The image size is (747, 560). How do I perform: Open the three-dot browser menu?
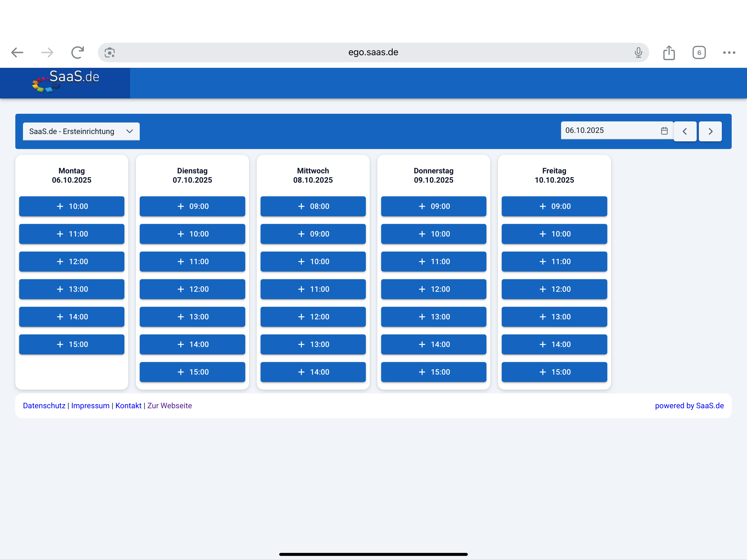(x=729, y=52)
